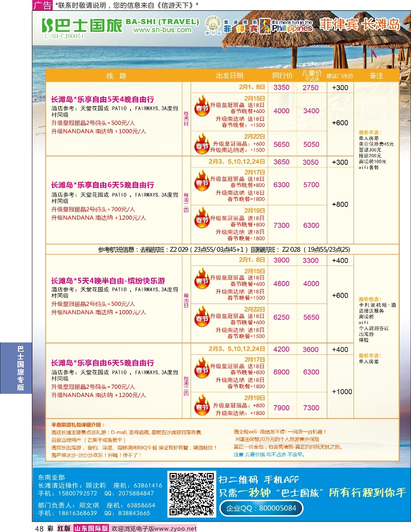The width and height of the screenshot is (411, 532).
Task: Click the title 长滩岛*乐享自由5天4晚自由行
Action: pyautogui.click(x=103, y=100)
